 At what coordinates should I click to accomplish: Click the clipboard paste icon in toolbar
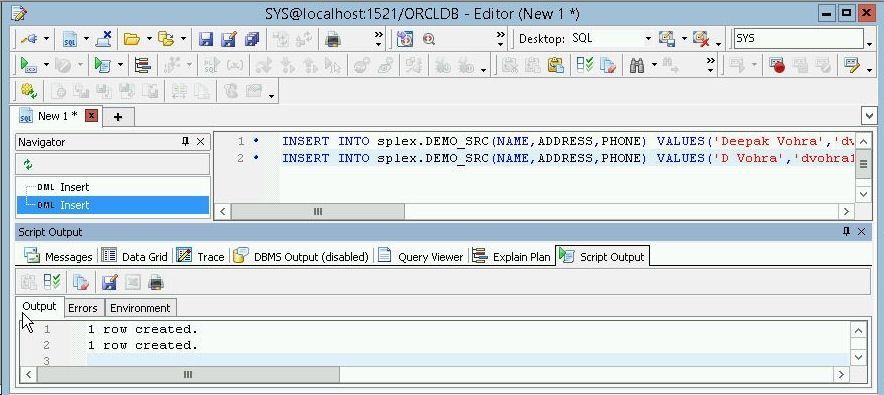pos(555,65)
